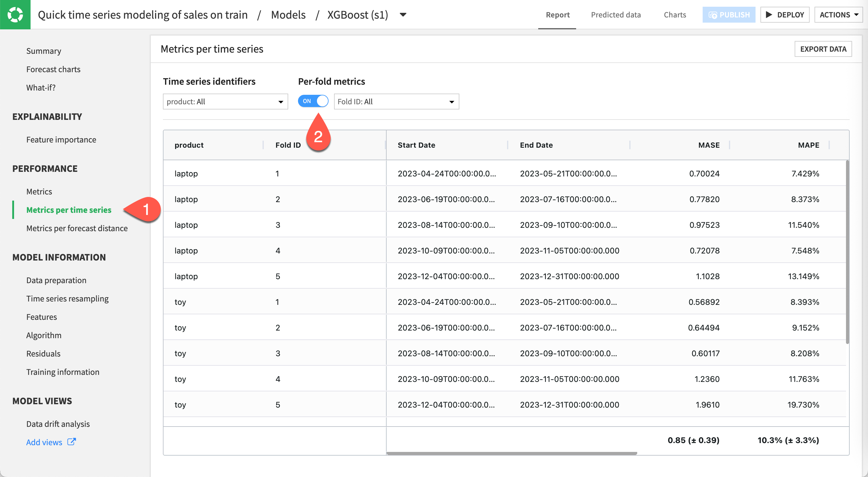Open the XGBoost (s1) model selector

[403, 14]
